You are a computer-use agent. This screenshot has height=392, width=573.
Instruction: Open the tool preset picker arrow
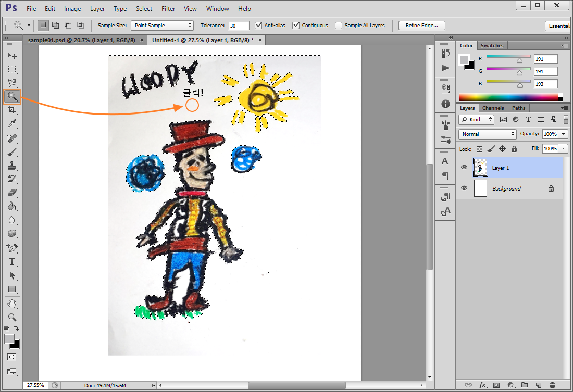(x=29, y=25)
